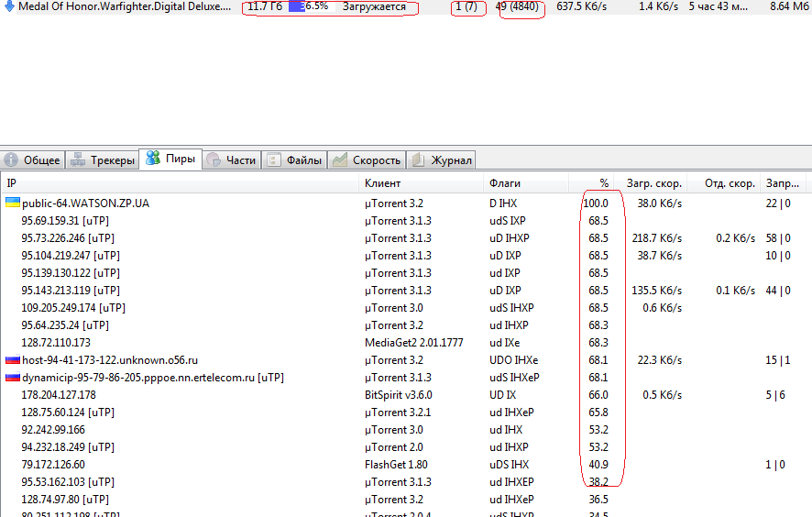Select peer 95.104.219.247 [uTP]
The height and width of the screenshot is (517, 812).
click(x=71, y=256)
